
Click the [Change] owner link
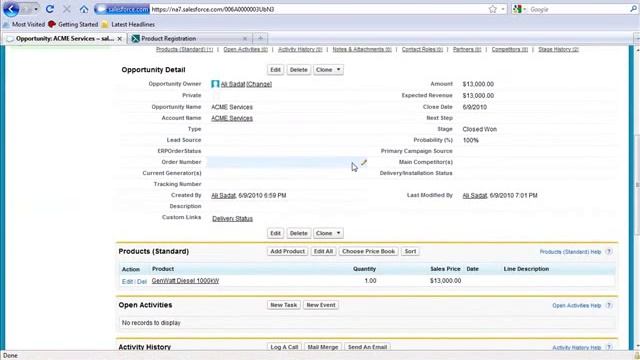pos(259,84)
